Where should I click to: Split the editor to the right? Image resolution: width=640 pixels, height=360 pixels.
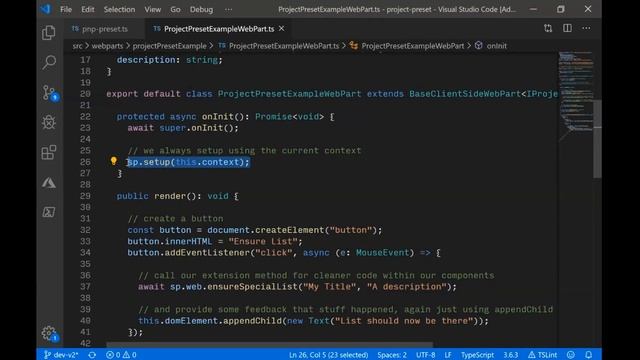(x=567, y=28)
